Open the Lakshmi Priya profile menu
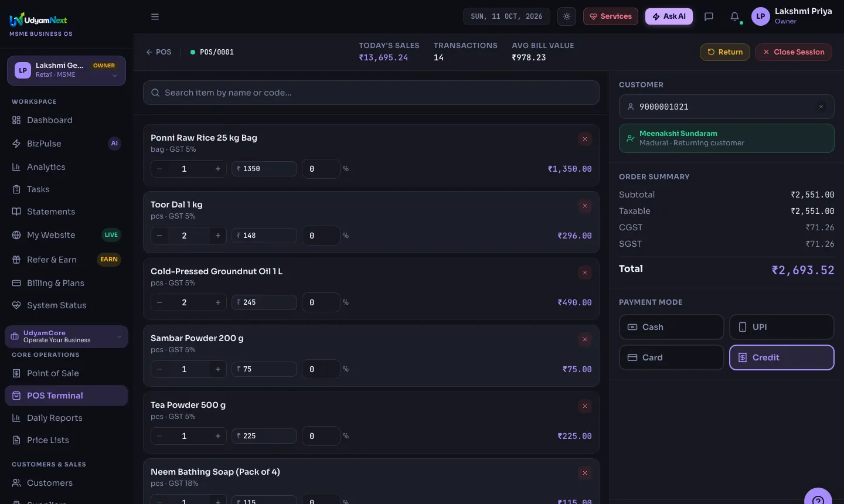 point(792,16)
